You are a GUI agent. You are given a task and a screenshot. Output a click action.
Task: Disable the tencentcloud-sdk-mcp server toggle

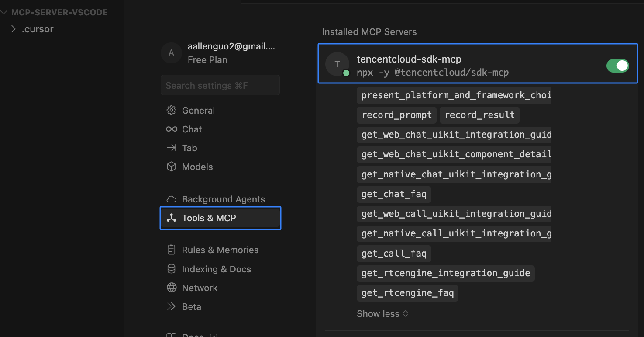pyautogui.click(x=617, y=66)
